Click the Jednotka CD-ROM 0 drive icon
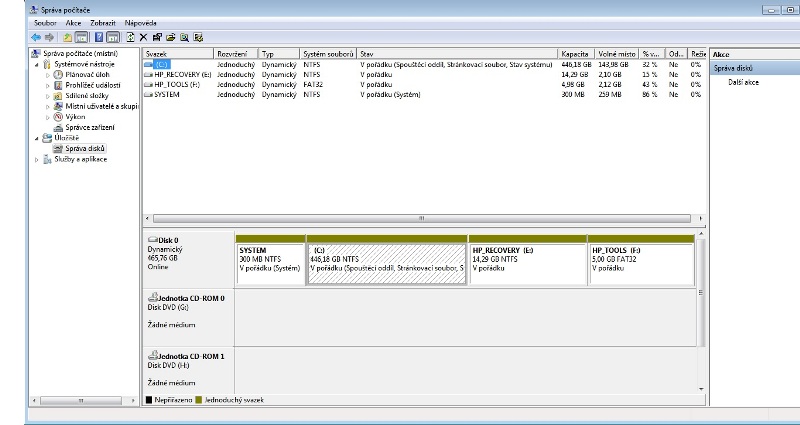The image size is (800, 425). [153, 298]
